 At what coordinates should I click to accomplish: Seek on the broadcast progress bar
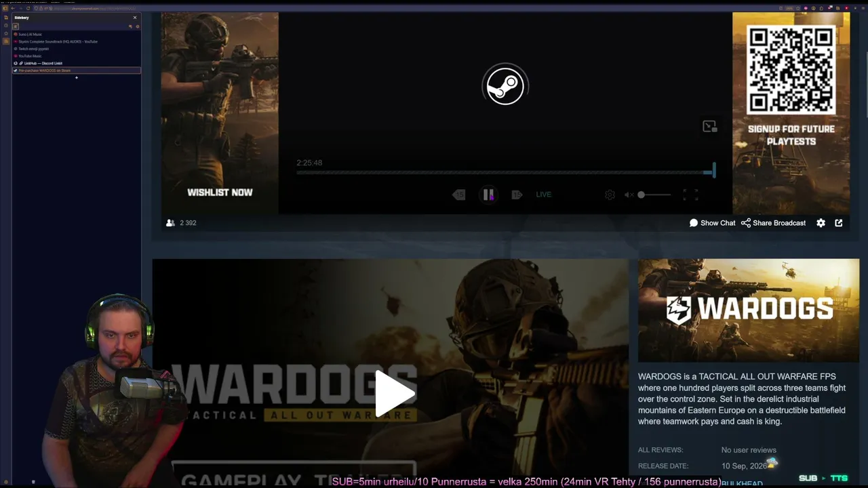[x=505, y=172]
